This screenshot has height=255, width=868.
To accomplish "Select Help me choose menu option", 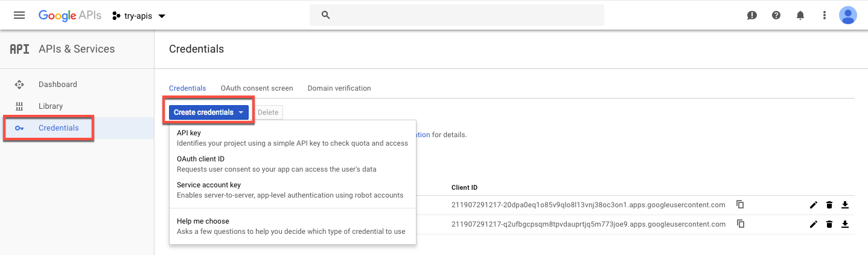I will tap(293, 226).
